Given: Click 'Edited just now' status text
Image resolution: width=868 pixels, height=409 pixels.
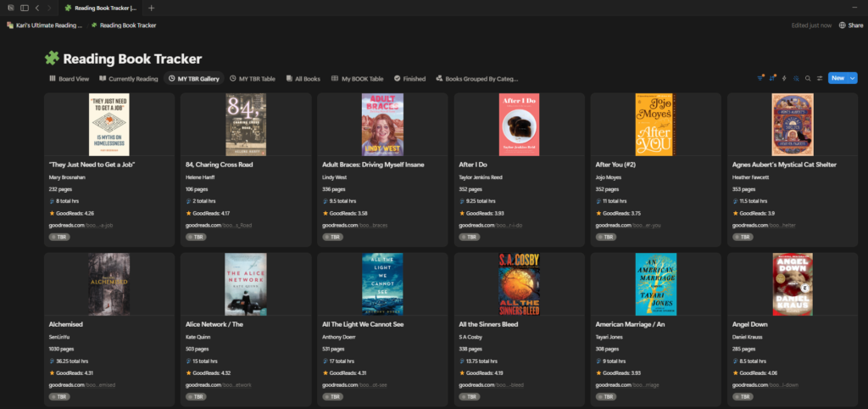Looking at the screenshot, I should pyautogui.click(x=811, y=25).
